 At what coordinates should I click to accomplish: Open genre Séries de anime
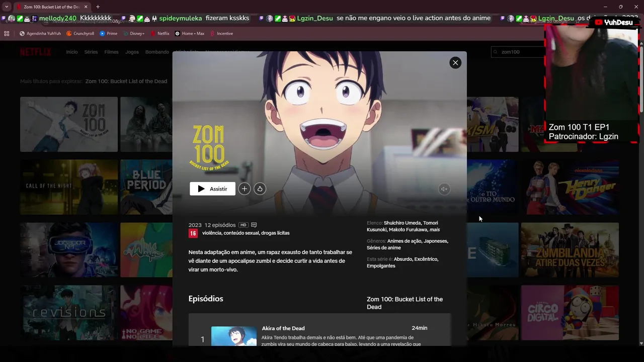(x=384, y=247)
